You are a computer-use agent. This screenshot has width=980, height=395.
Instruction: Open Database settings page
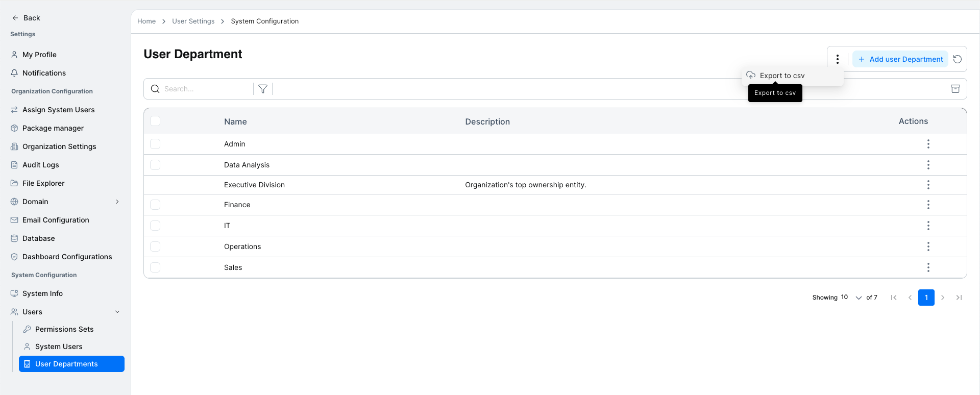[38, 238]
